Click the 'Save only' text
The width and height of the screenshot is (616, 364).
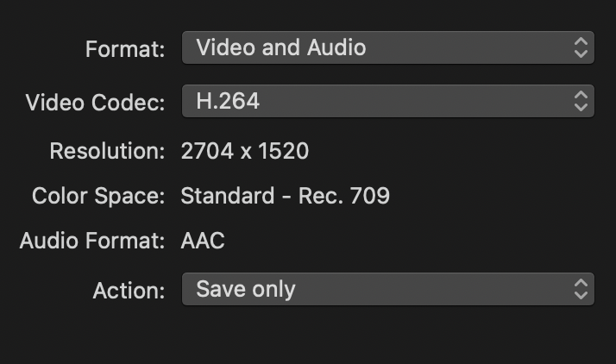[246, 289]
